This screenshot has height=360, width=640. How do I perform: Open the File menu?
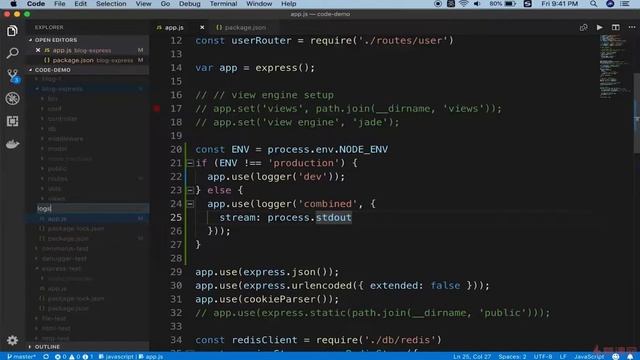tap(60, 4)
